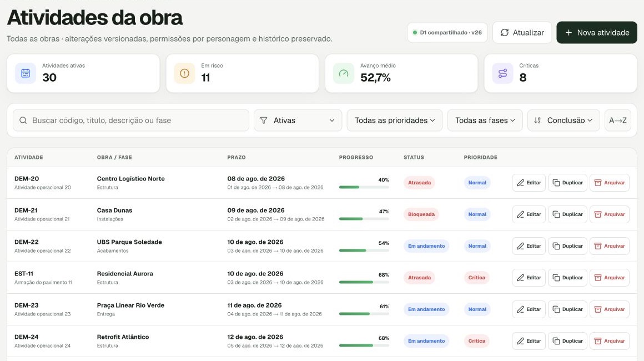Click the STATUS column header
The height and width of the screenshot is (361, 644).
coord(414,157)
